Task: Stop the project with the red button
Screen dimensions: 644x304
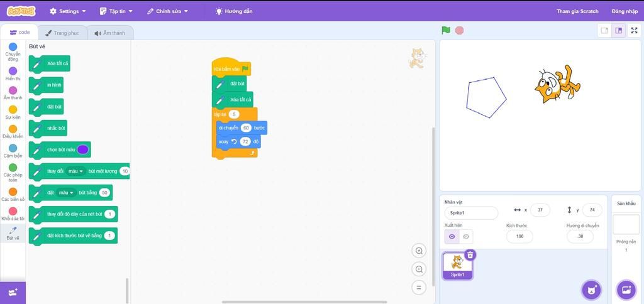Action: [460, 30]
